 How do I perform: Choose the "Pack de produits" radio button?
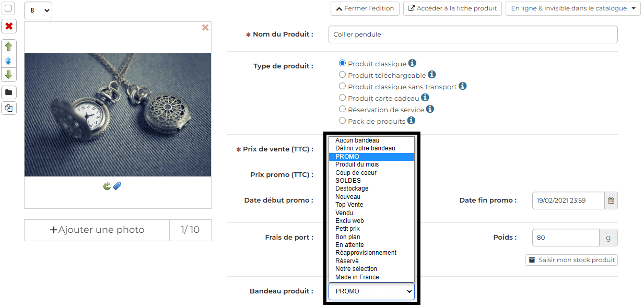click(x=343, y=121)
